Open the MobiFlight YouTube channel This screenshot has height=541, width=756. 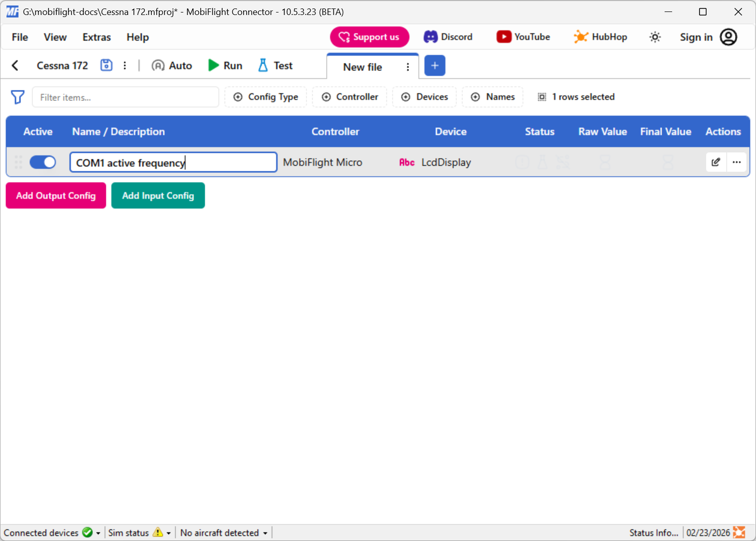tap(523, 36)
